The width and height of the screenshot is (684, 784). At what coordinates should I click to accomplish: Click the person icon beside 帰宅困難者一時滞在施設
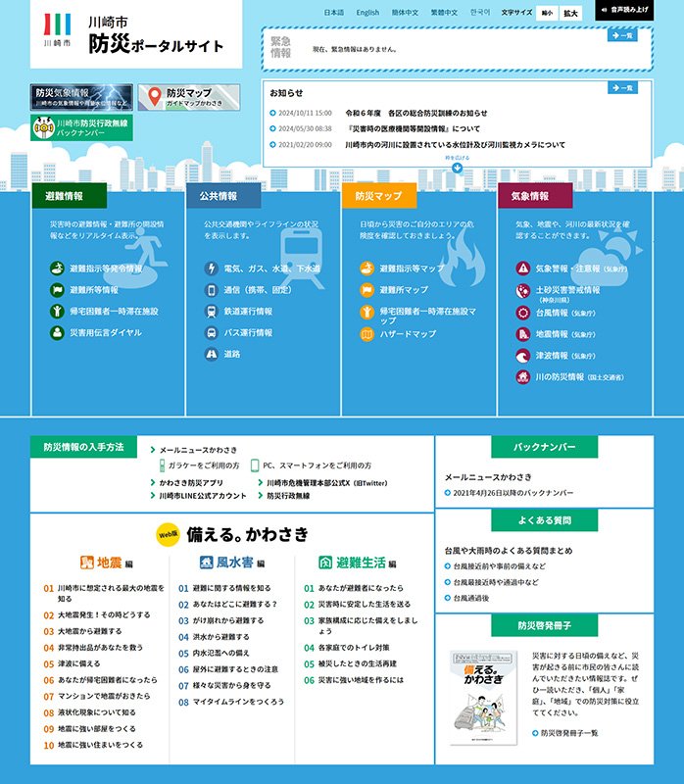pyautogui.click(x=57, y=311)
